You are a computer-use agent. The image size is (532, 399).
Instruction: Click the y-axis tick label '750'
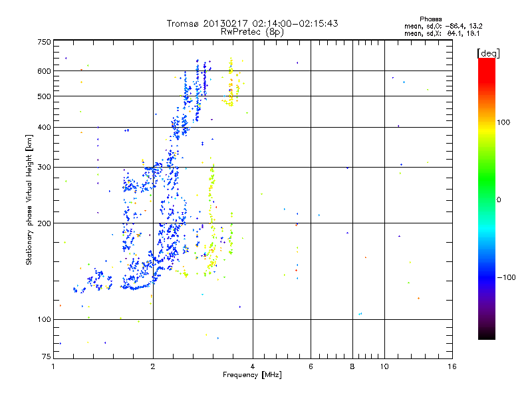click(44, 42)
